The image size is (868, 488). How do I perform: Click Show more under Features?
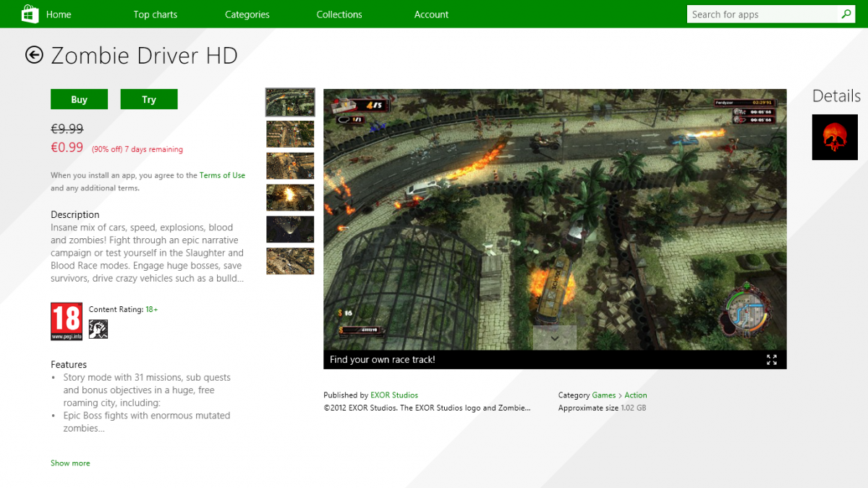click(70, 463)
